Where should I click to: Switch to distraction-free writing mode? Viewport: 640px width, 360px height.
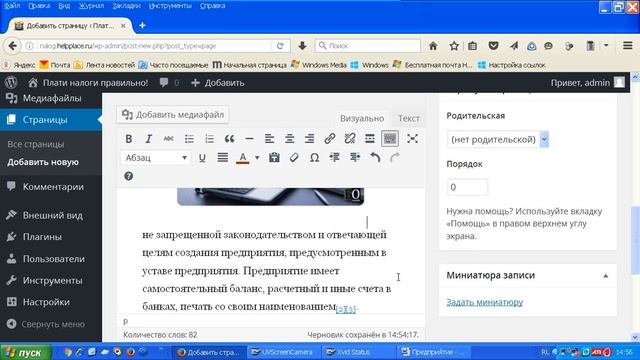pyautogui.click(x=412, y=139)
